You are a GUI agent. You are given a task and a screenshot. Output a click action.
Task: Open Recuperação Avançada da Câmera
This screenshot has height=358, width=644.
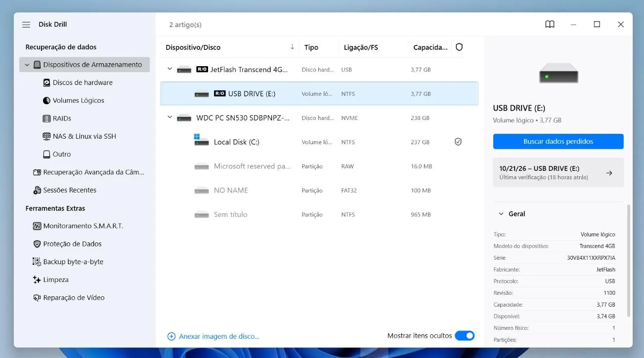(x=89, y=172)
